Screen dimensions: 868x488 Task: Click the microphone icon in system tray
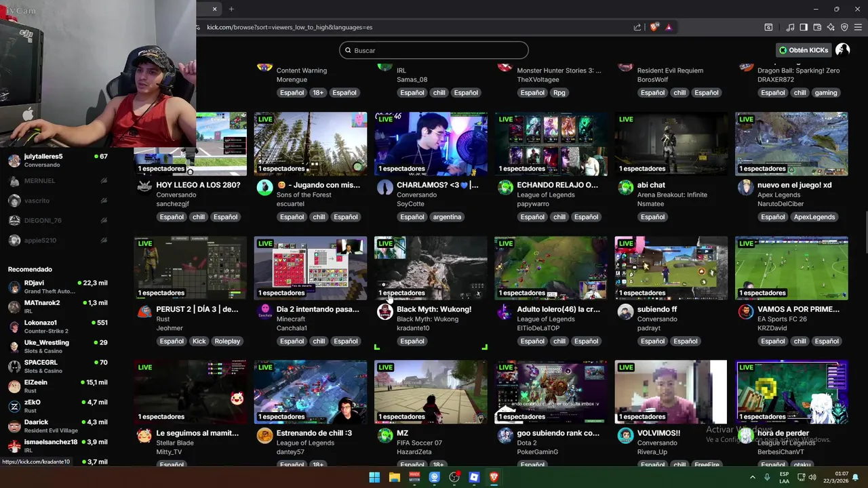pos(767,477)
